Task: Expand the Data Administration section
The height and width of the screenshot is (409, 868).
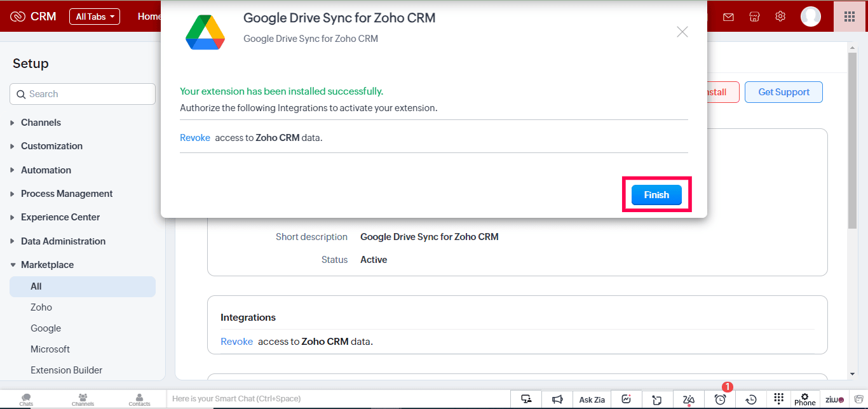Action: click(63, 241)
